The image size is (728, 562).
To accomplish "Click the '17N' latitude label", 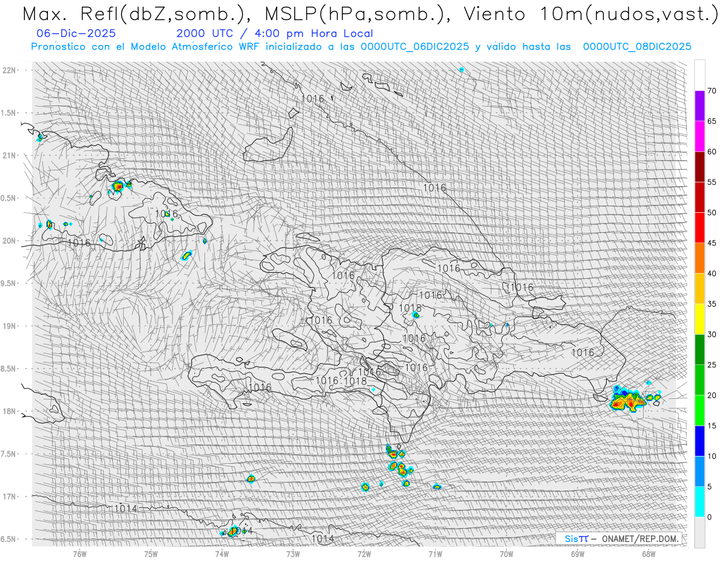I will pyautogui.click(x=8, y=497).
